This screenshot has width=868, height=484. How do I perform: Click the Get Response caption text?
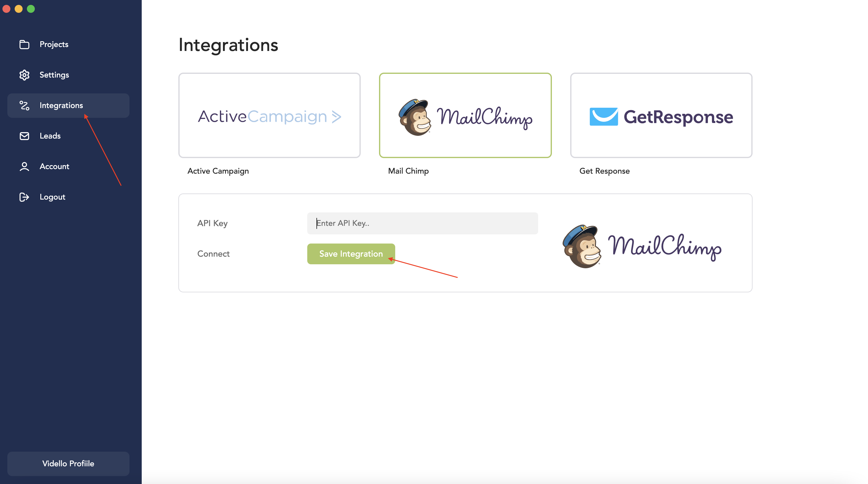coord(604,171)
